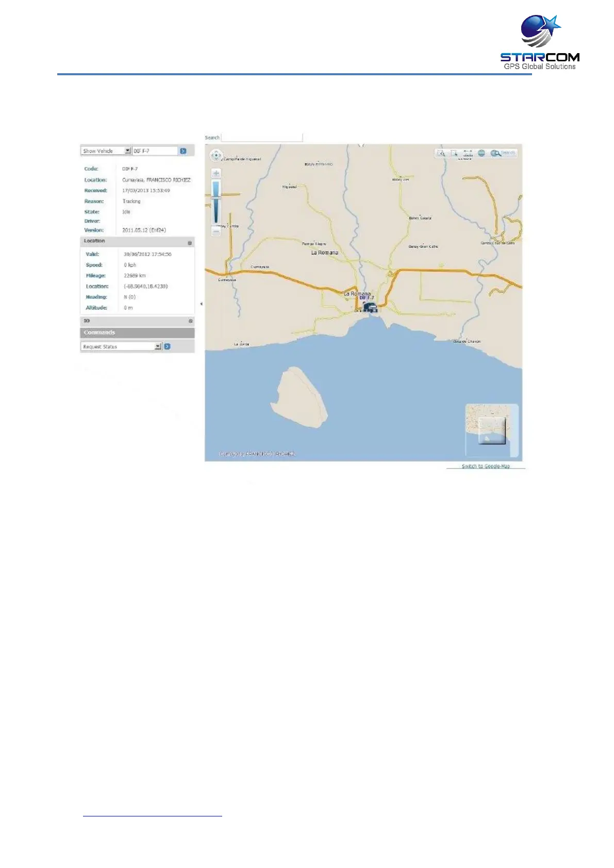Click the coordinates value (-68.9640,18.4230)
This screenshot has width=614, height=868.
click(x=146, y=286)
